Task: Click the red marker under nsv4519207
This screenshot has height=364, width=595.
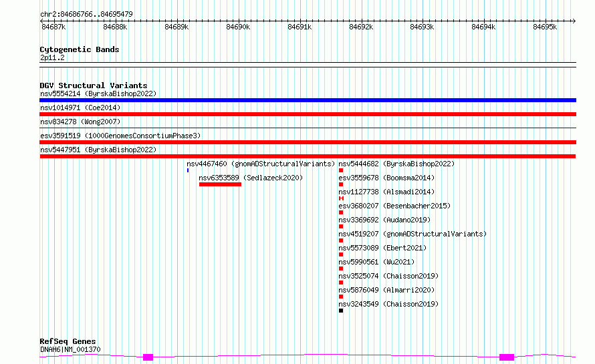Action: tap(341, 240)
